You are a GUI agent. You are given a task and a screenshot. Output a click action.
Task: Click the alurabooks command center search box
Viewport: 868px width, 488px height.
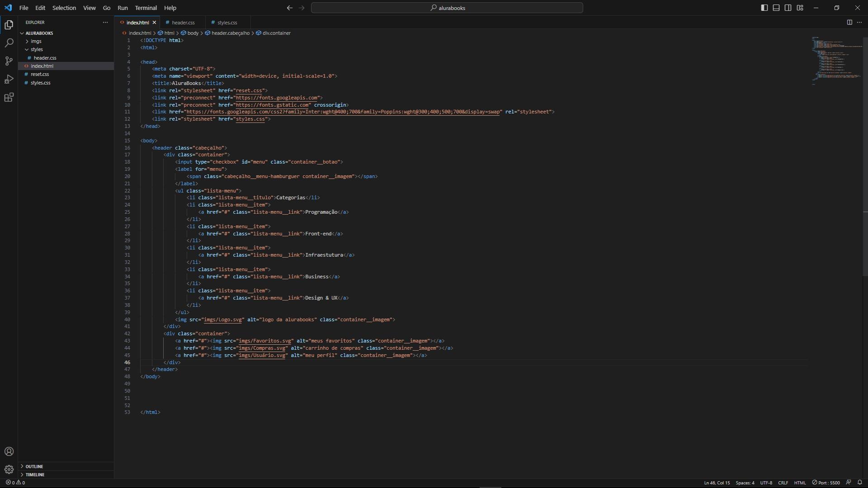pyautogui.click(x=447, y=8)
